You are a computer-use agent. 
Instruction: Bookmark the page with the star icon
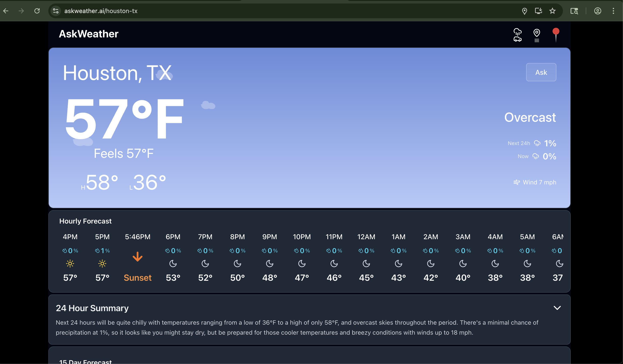[552, 11]
